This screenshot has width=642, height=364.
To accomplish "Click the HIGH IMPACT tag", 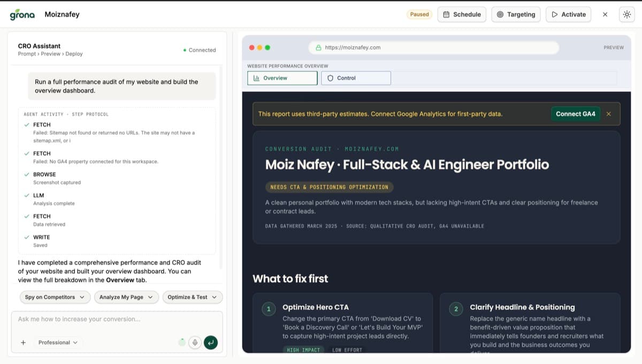I will click(x=303, y=350).
